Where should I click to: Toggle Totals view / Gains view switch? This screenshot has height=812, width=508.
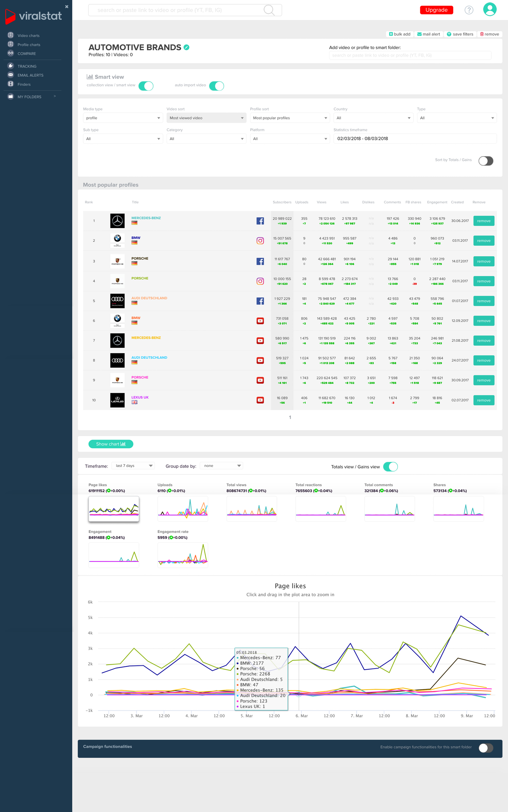(390, 467)
